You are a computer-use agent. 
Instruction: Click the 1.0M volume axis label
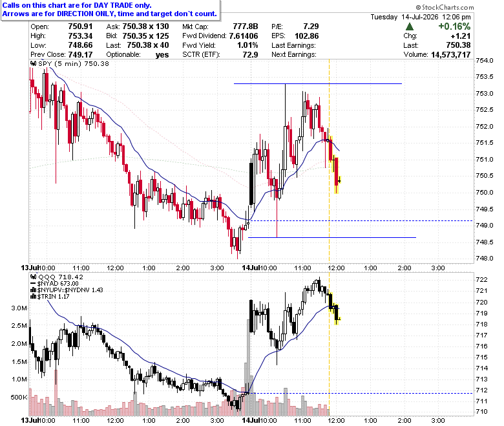(x=19, y=379)
